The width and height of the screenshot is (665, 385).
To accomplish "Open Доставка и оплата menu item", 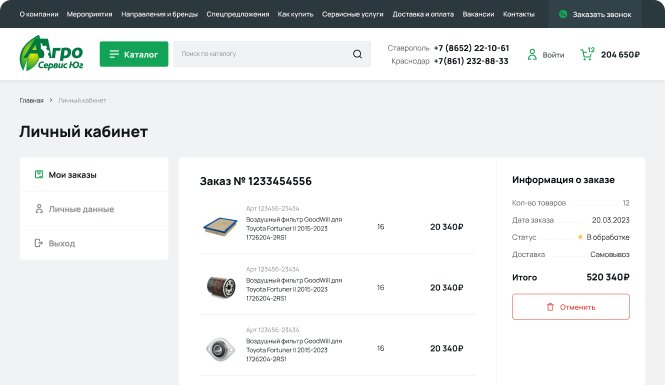I will 423,14.
